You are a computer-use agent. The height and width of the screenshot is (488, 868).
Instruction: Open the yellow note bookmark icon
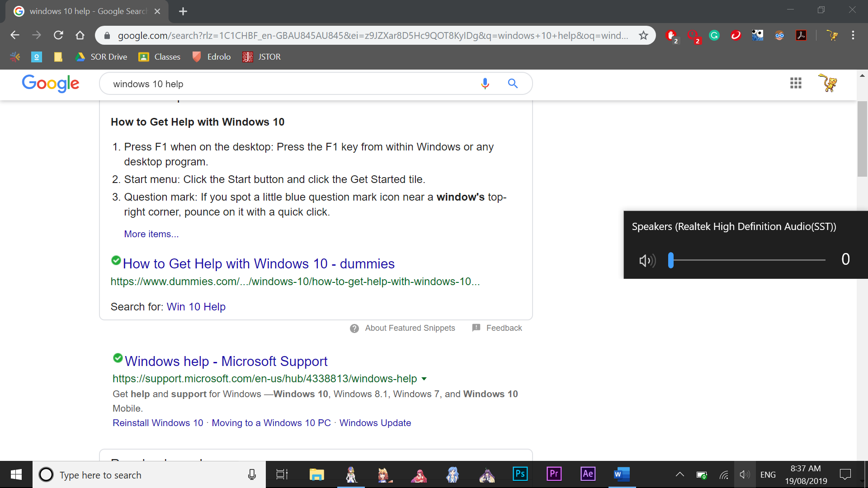58,57
